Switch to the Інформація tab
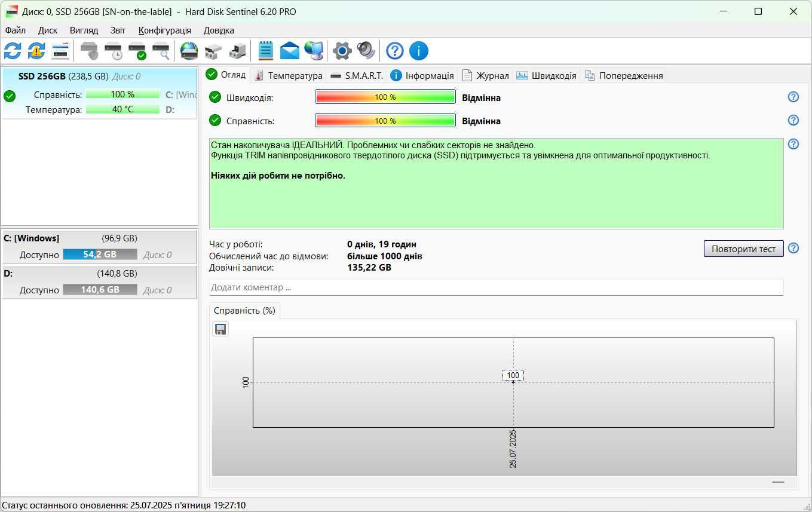The height and width of the screenshot is (512, 812). 422,75
